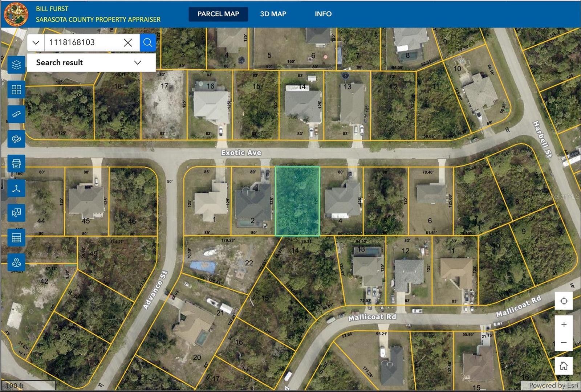
Task: Open the map layers list icon
Action: (x=16, y=65)
